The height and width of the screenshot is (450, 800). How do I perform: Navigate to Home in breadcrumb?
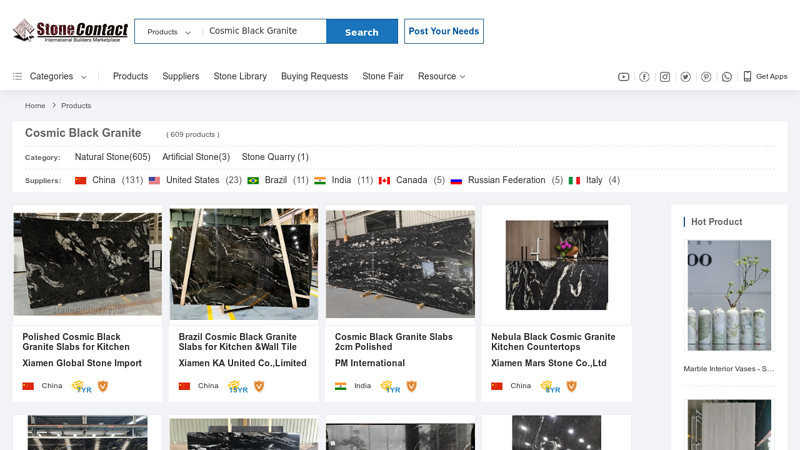tap(35, 105)
